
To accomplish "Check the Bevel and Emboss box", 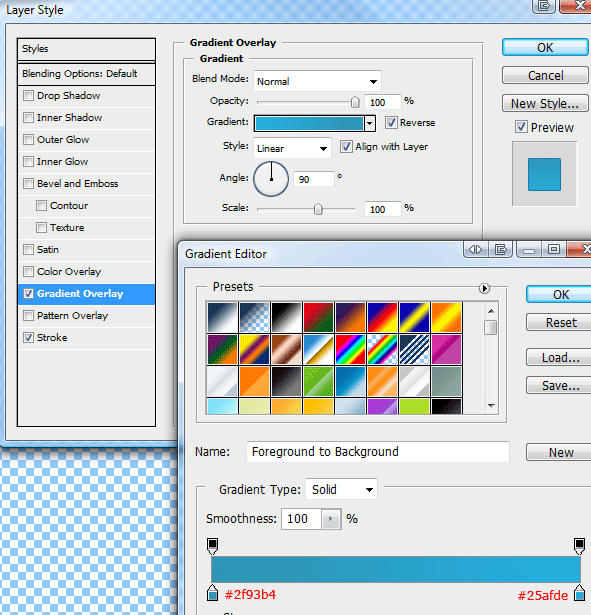I will 28,184.
